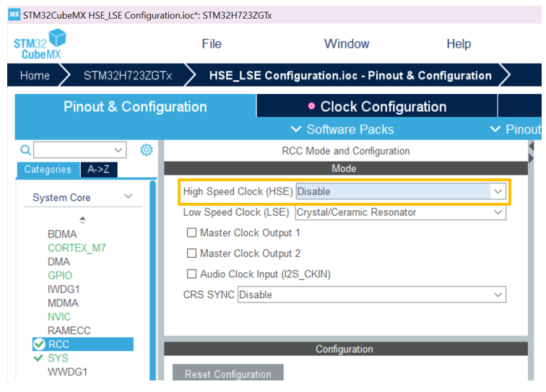This screenshot has width=546, height=392.
Task: Click HSE_LSE Configuration.ioc breadcrumb
Action: tap(350, 76)
